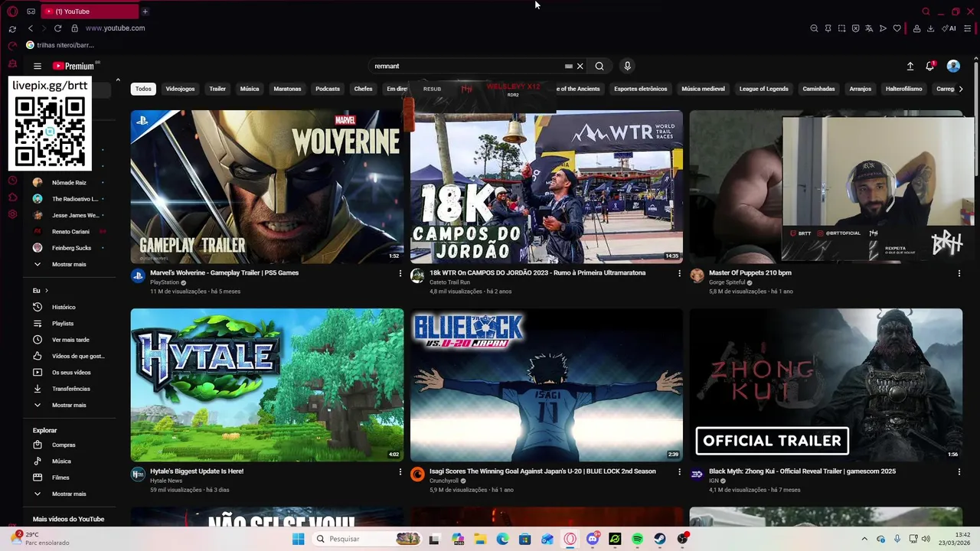Screen dimensions: 980x551
Task: Open options menu for 18K WTR video
Action: point(679,273)
